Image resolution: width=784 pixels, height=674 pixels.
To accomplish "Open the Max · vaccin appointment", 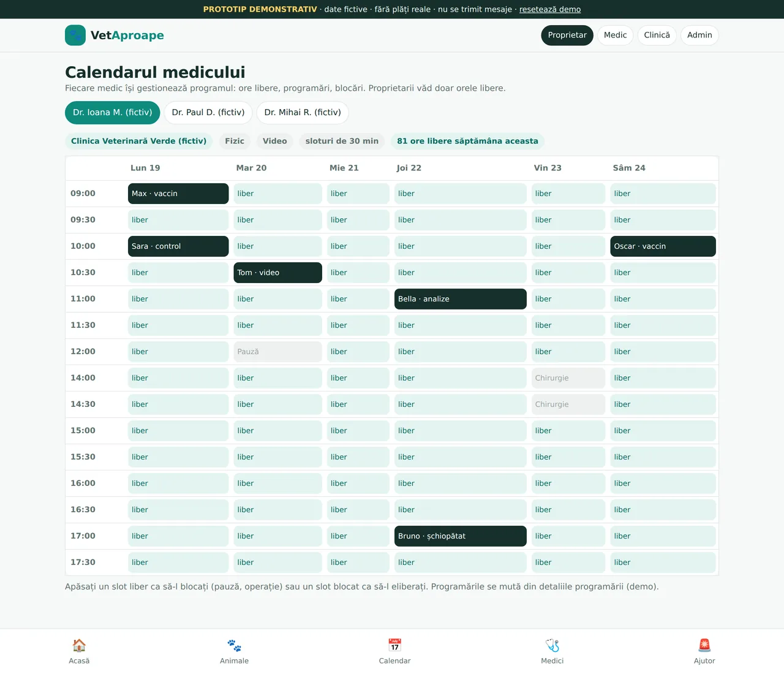I will tap(178, 194).
